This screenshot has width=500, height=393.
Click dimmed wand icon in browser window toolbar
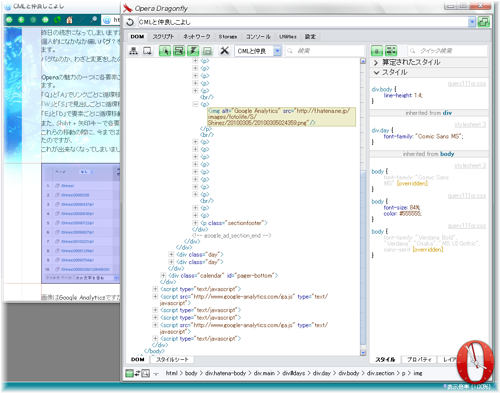click(82, 20)
